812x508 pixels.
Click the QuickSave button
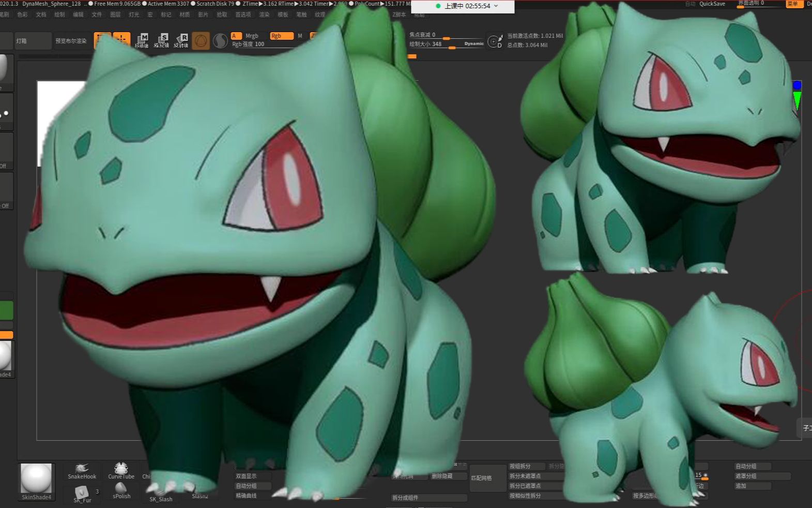point(712,4)
